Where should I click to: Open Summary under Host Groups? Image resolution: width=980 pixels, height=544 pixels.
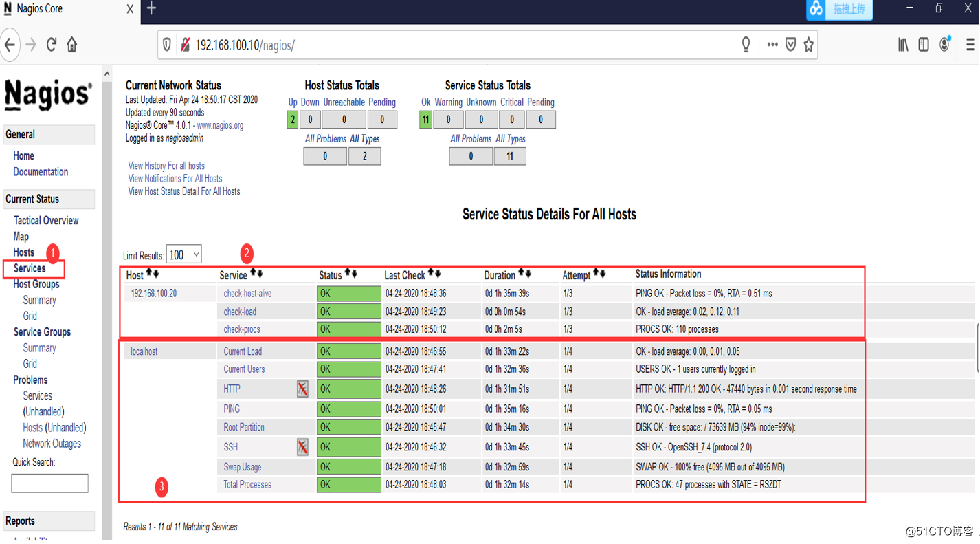[39, 301]
